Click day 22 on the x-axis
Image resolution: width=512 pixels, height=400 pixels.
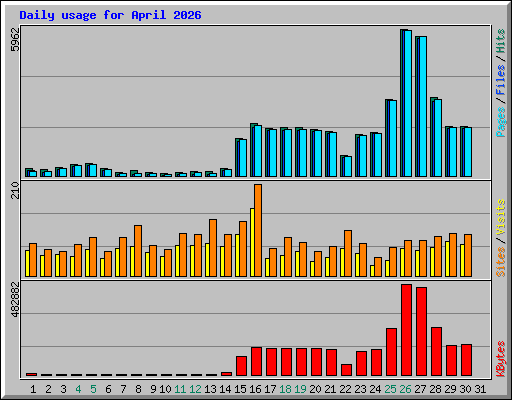[x=345, y=389]
